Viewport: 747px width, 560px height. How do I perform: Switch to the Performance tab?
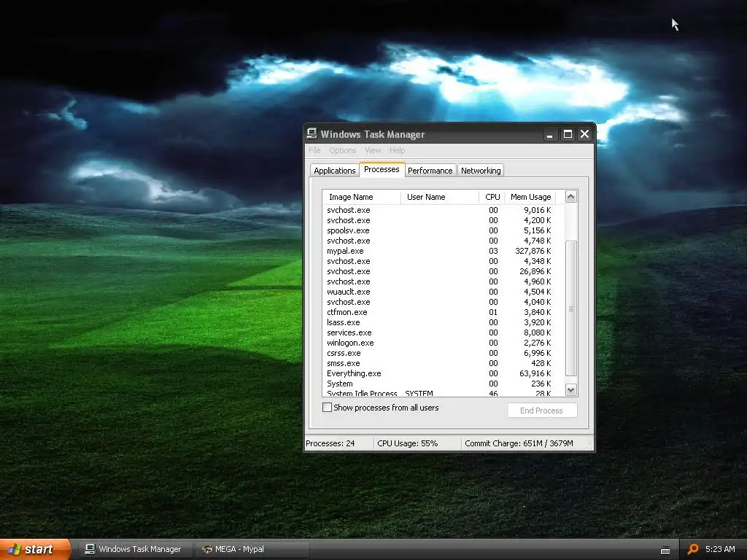[430, 171]
